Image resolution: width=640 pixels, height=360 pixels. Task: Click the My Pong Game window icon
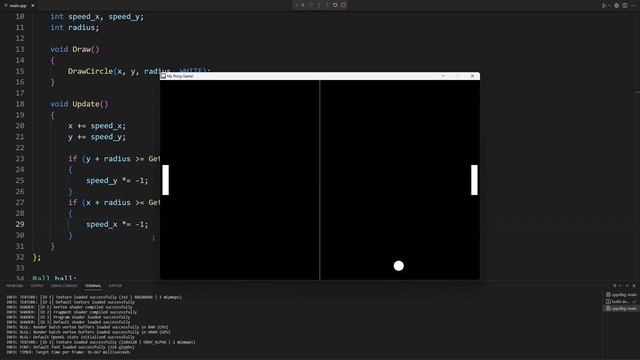[163, 76]
